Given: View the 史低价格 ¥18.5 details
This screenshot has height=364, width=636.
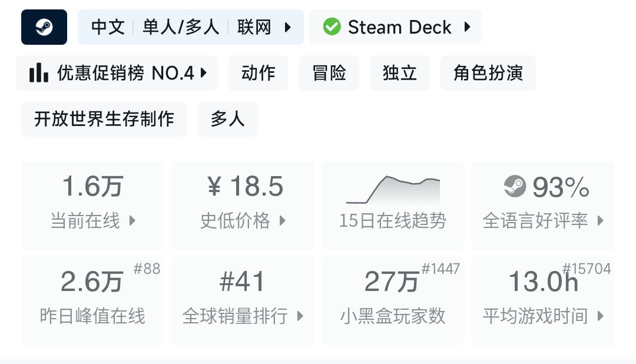Looking at the screenshot, I should coord(243,205).
